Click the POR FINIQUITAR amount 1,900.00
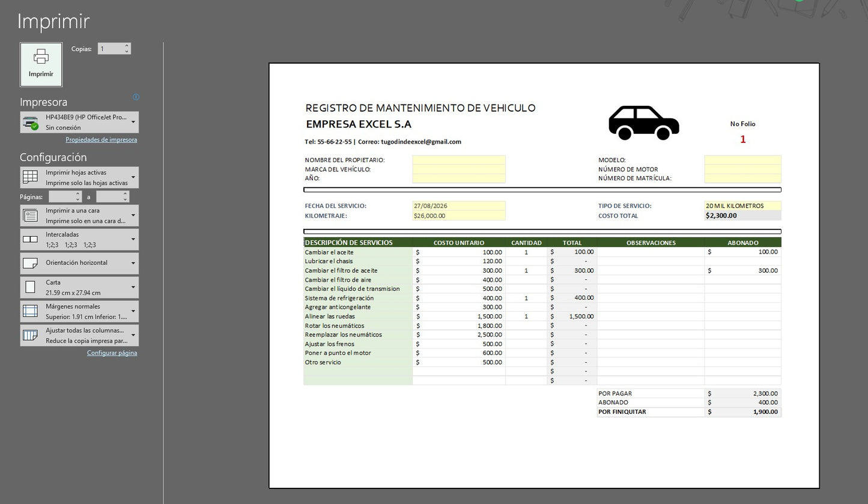 pos(765,412)
